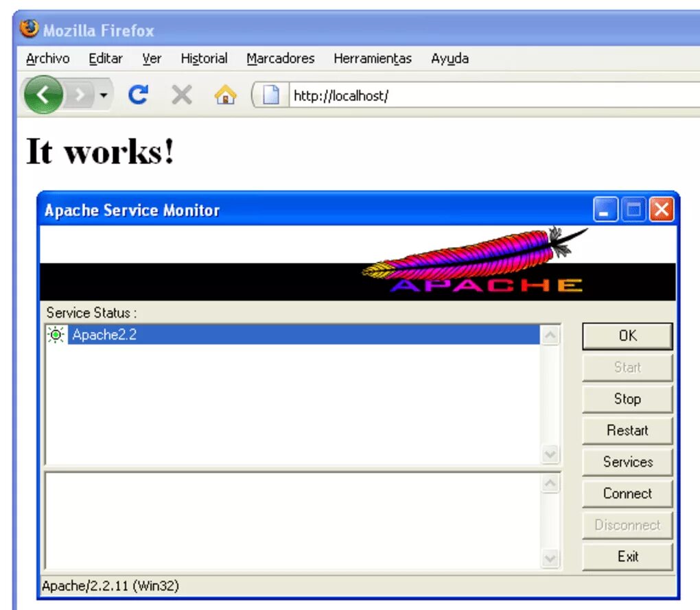Restart the Apache service
Screen dimensions: 700x610
tap(627, 431)
